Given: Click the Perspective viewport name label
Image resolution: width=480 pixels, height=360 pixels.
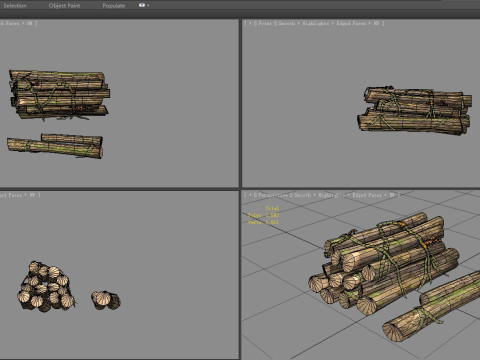Looking at the screenshot, I should pos(273,195).
